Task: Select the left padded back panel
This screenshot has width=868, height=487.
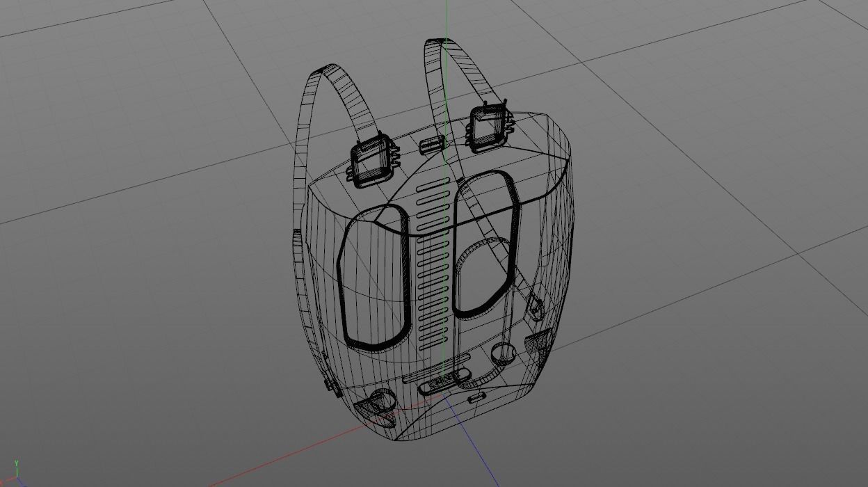Action: [374, 276]
